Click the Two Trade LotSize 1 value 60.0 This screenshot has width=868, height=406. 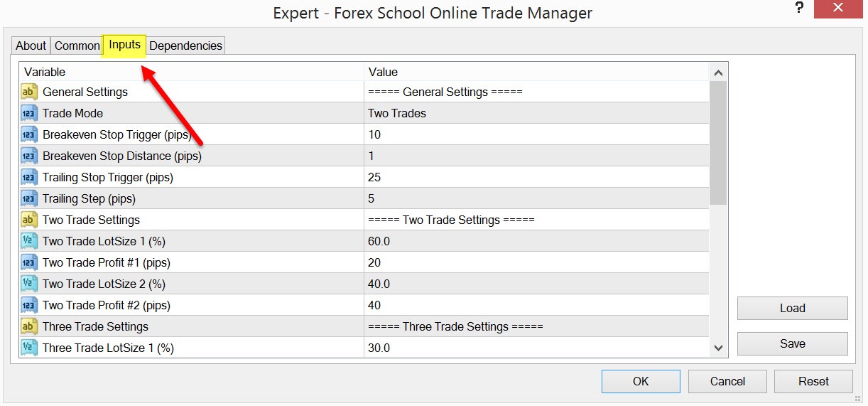click(379, 241)
